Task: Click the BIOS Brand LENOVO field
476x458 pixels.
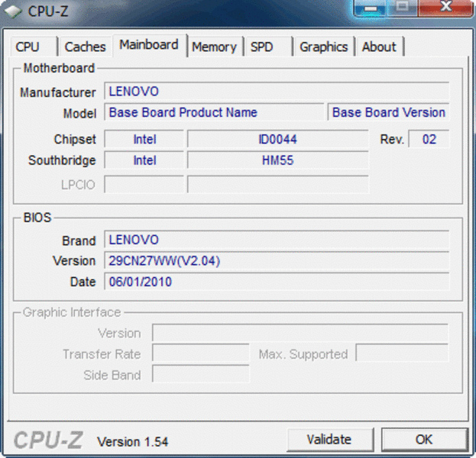Action: [x=277, y=240]
